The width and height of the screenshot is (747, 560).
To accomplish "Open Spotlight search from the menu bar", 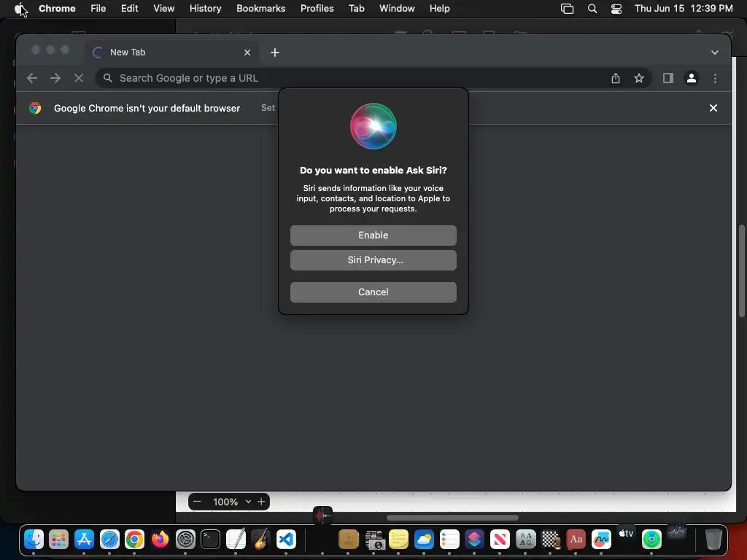I will (592, 9).
